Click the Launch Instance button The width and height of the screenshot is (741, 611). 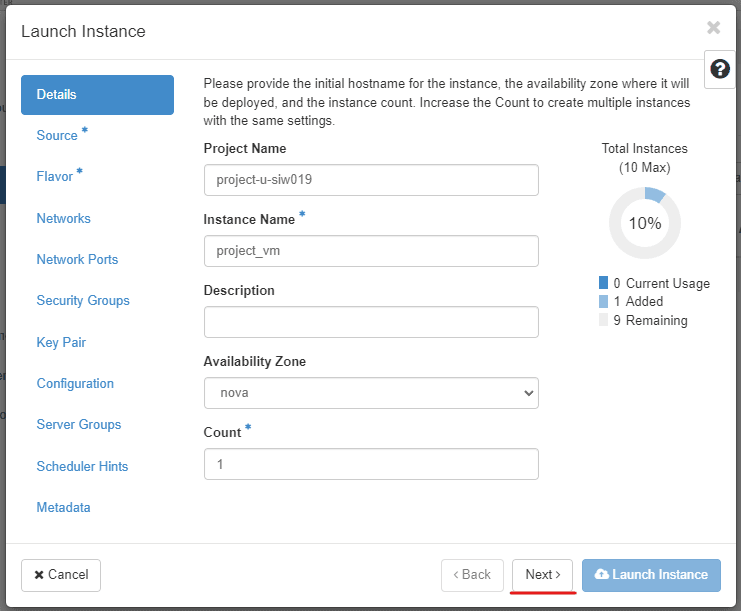point(651,575)
